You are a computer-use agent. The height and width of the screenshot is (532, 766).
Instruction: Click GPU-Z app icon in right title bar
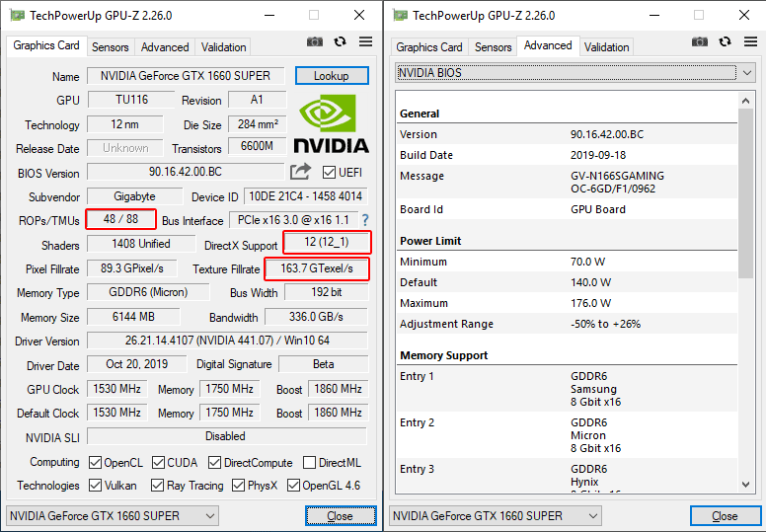click(400, 16)
